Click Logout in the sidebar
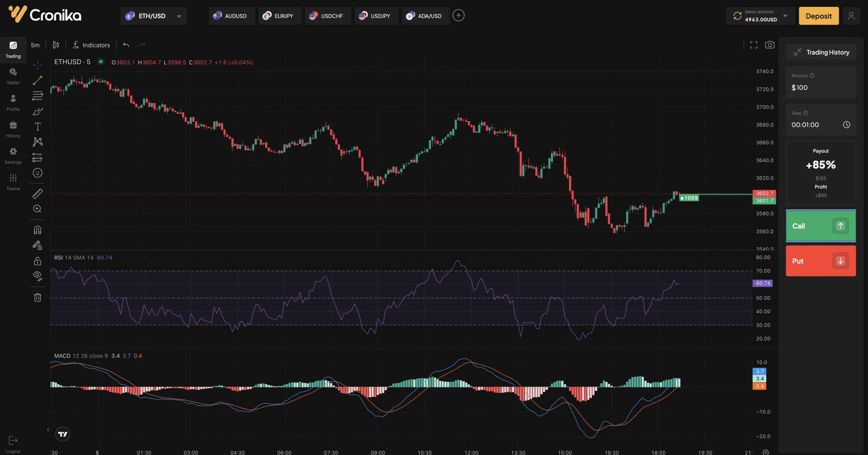 (13, 445)
